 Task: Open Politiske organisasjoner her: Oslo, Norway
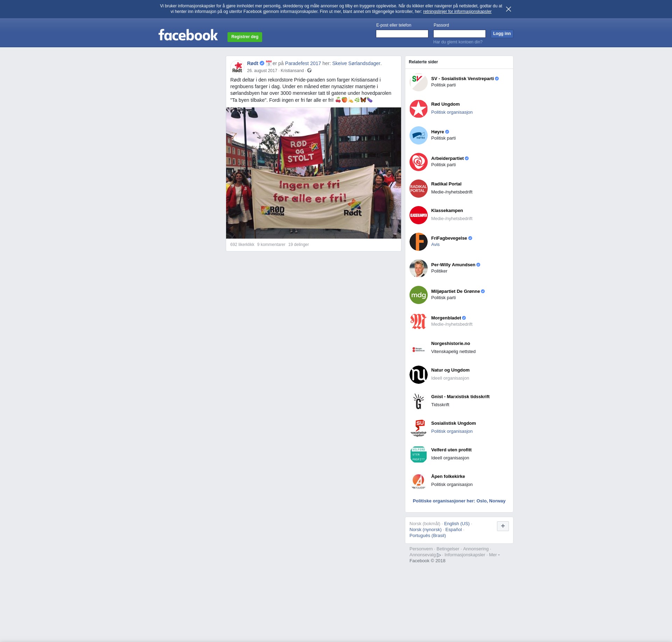tap(459, 501)
